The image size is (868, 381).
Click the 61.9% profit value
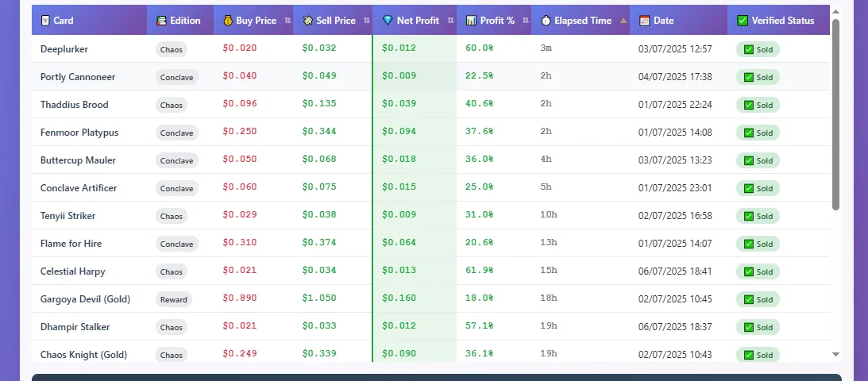pyautogui.click(x=480, y=271)
